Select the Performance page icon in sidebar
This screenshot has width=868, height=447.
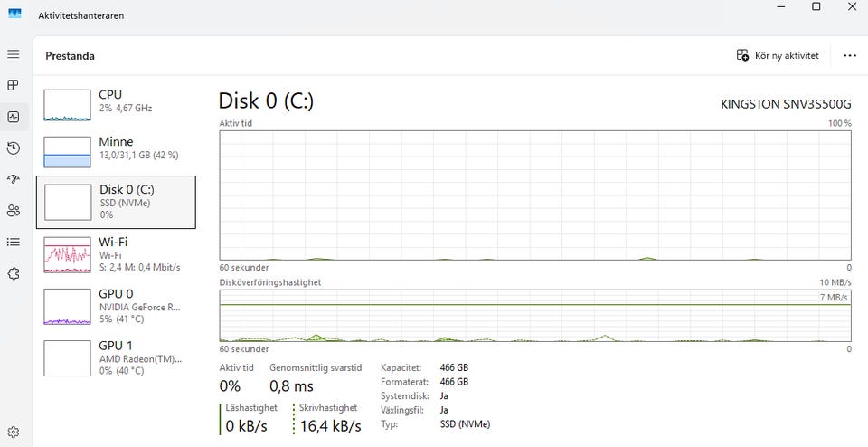pyautogui.click(x=14, y=117)
